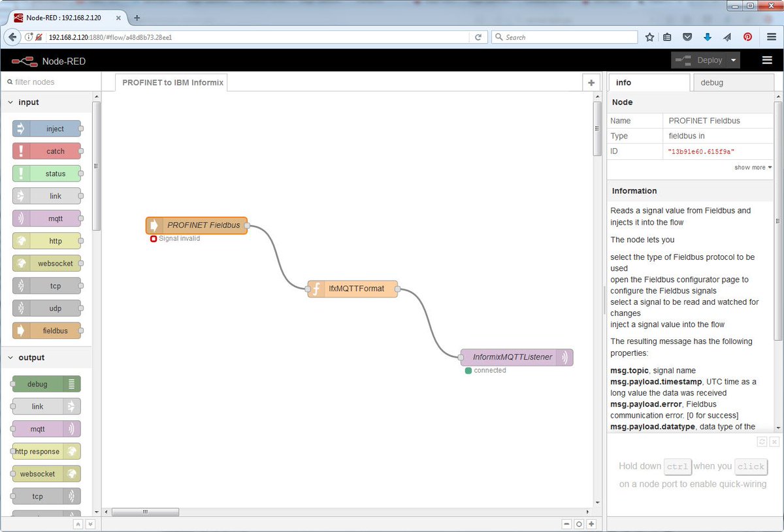
Task: Select the mqtt output node
Action: [46, 429]
